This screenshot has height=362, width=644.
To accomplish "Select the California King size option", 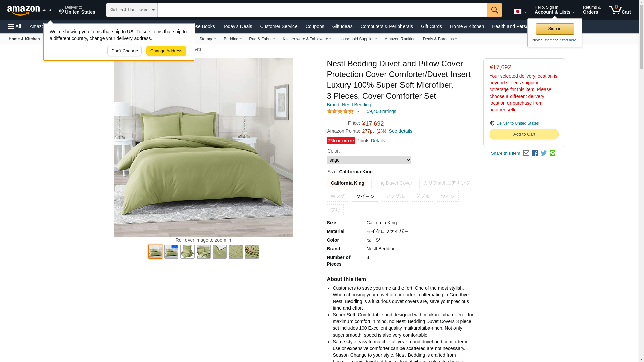I will tap(347, 183).
